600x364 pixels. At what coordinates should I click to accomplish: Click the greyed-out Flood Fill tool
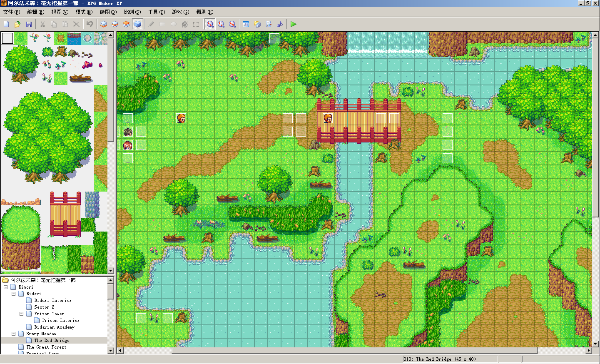(185, 24)
